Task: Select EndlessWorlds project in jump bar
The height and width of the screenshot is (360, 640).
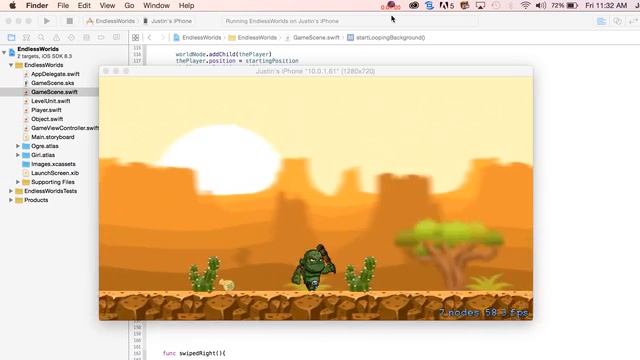Action: tap(197, 38)
